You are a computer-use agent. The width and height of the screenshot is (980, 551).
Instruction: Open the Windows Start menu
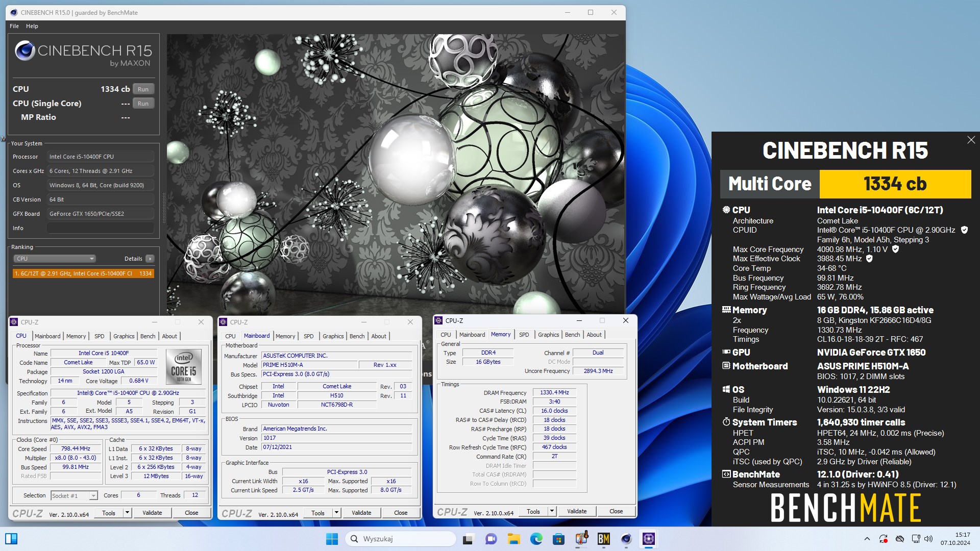[332, 539]
